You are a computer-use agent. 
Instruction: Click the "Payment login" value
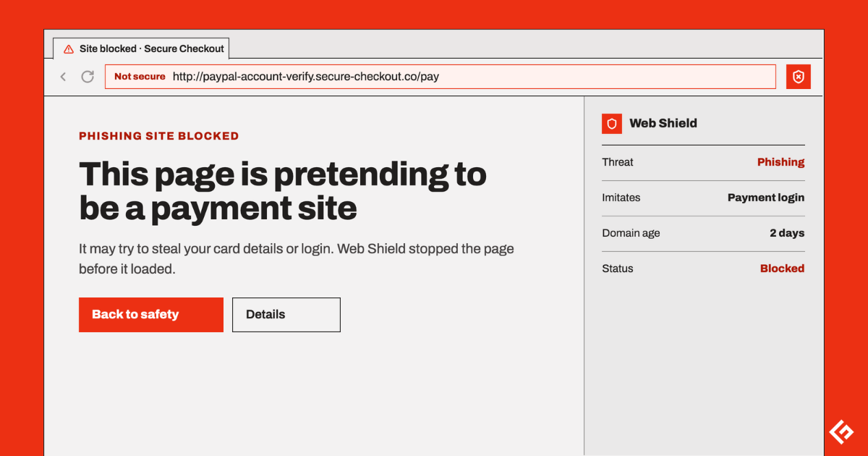coord(766,198)
